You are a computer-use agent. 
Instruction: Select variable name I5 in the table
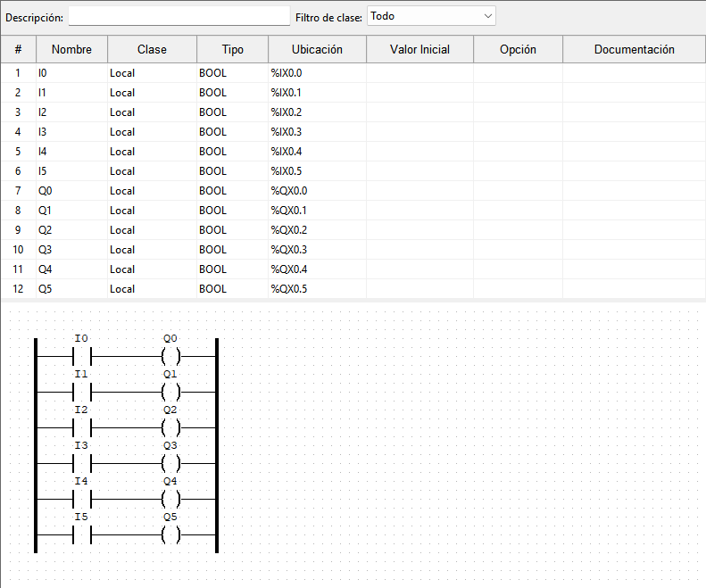coord(71,171)
